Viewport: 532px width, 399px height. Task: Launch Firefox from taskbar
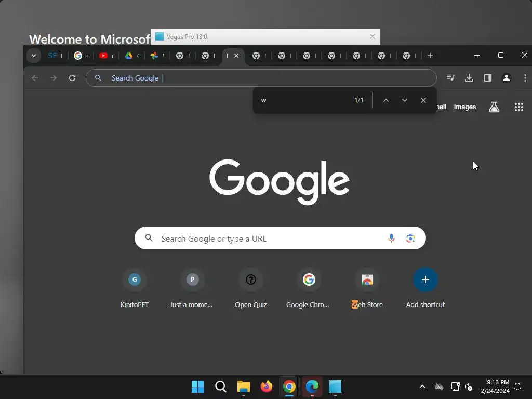(267, 387)
